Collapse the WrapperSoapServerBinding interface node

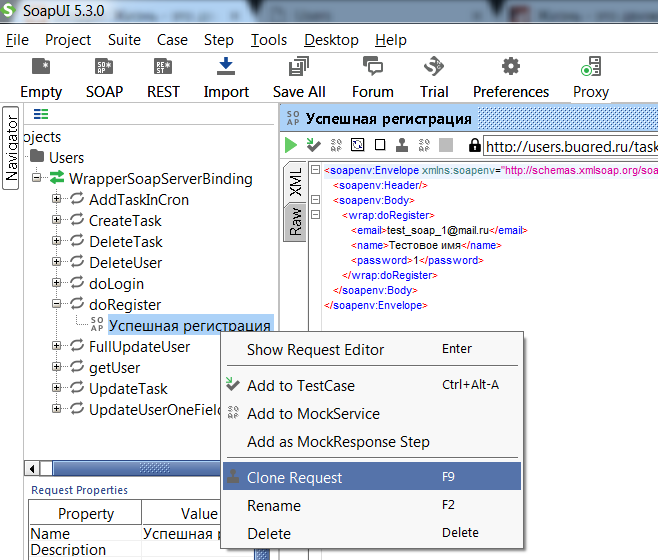37,178
